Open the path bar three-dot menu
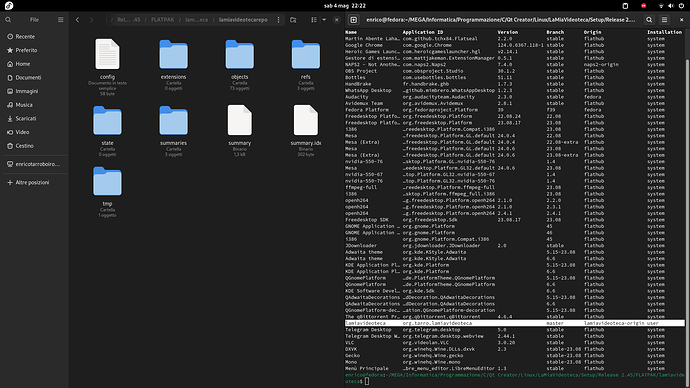Viewport: 690px width, 388px height. pyautogui.click(x=278, y=20)
